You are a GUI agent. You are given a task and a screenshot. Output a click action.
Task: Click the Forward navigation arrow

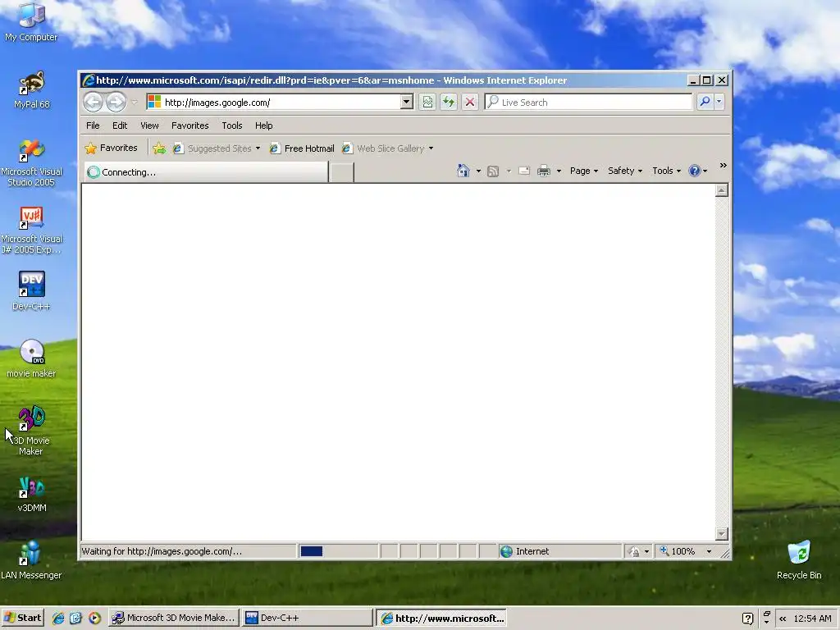click(x=116, y=102)
